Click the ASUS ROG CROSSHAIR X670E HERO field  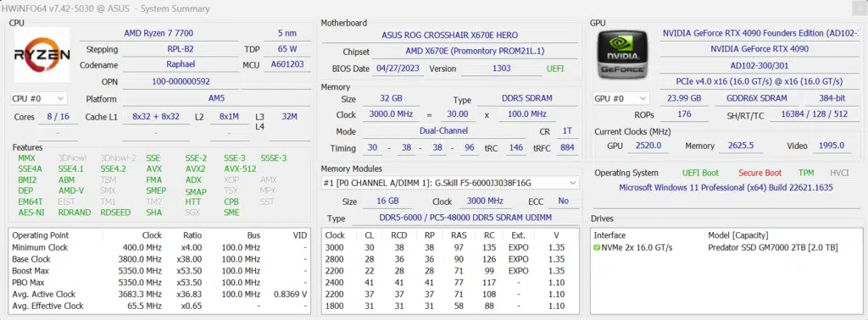click(x=449, y=35)
